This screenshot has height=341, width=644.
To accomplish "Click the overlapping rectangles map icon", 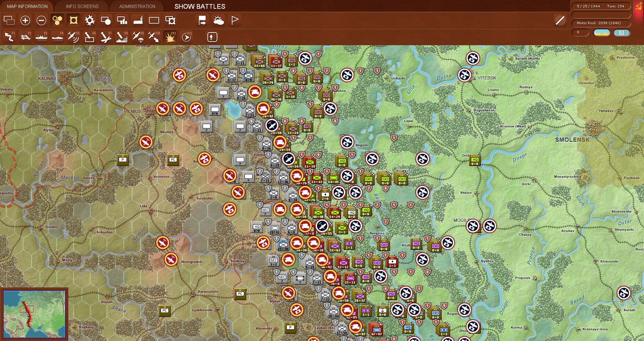I will (9, 20).
